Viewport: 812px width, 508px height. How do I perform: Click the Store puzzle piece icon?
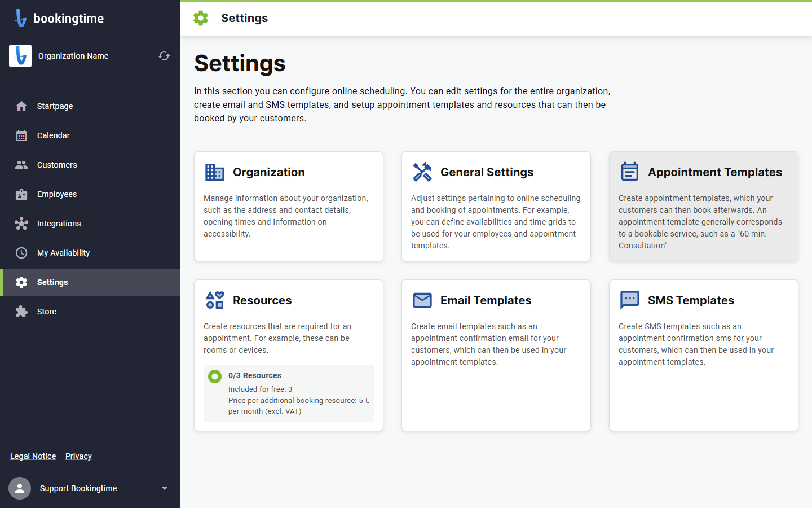[21, 312]
